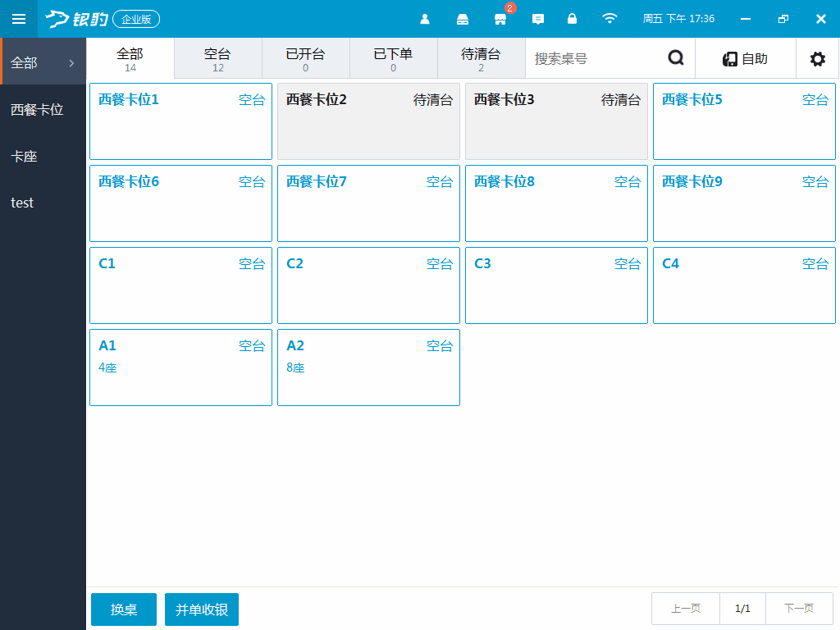Open table C4
The height and width of the screenshot is (630, 840).
(744, 285)
